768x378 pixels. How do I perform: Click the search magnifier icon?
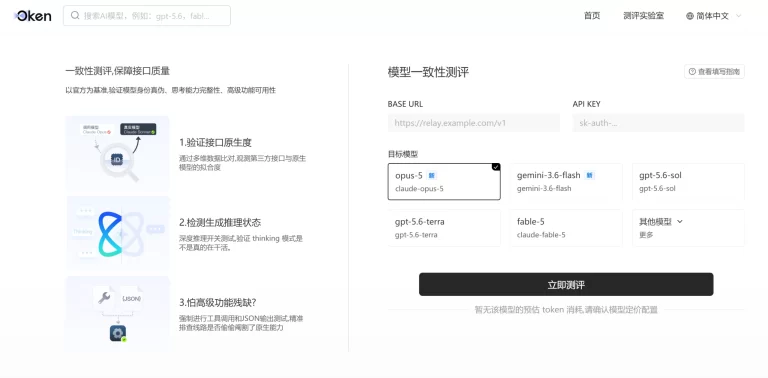[x=75, y=15]
